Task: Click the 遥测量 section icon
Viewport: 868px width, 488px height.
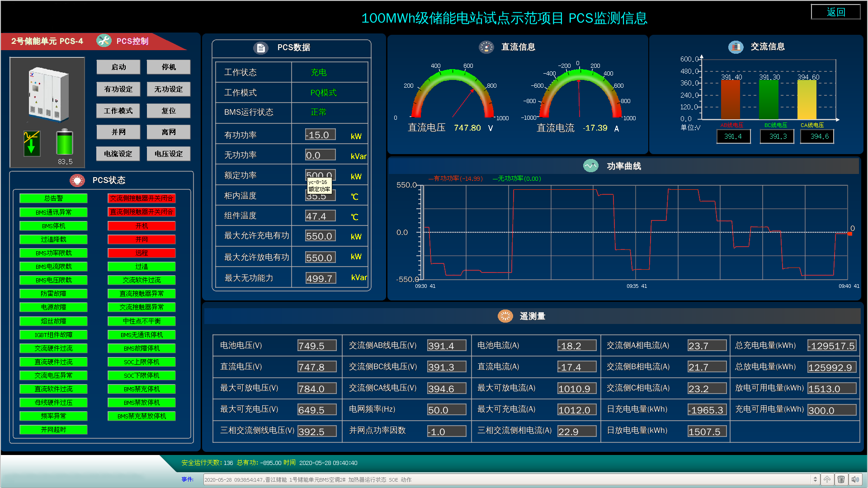Action: 505,316
